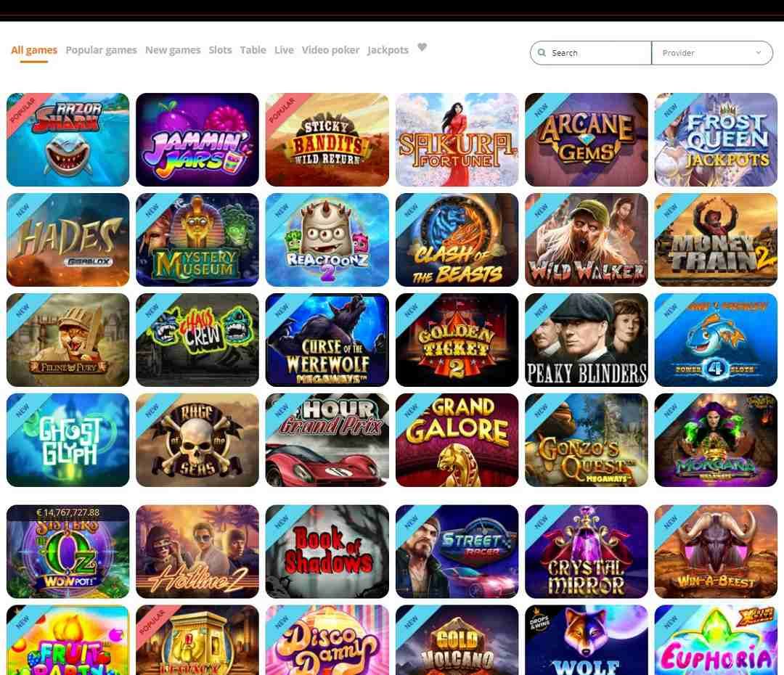This screenshot has height=675, width=784.
Task: Launch Book of Shadows game
Action: click(x=327, y=552)
